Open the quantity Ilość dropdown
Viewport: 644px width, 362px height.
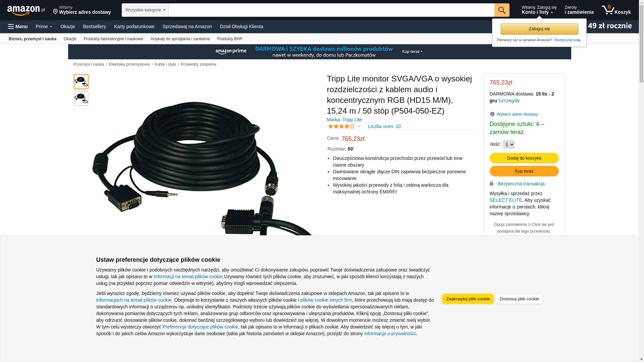point(509,144)
